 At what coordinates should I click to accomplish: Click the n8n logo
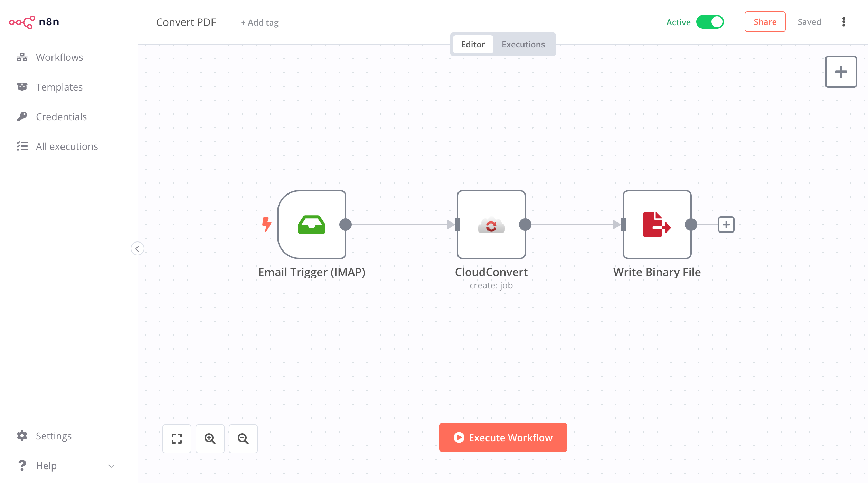coord(34,22)
